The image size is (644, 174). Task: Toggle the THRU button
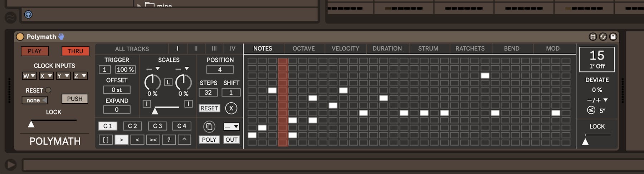coord(75,51)
